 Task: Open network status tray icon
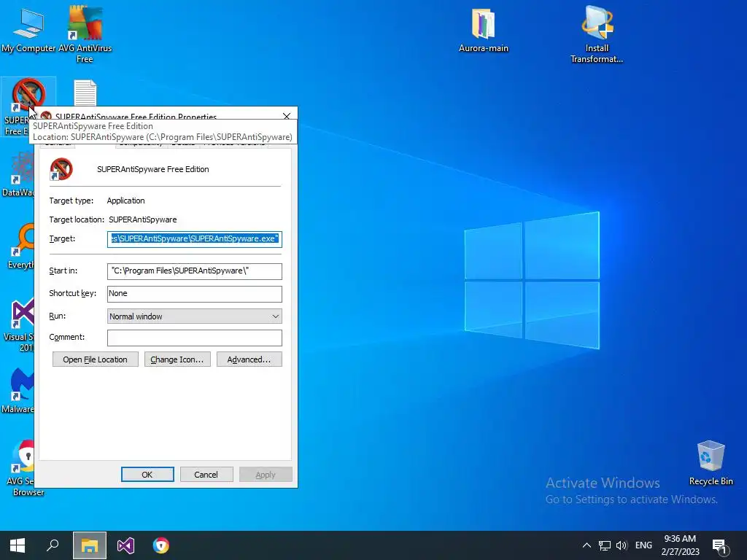click(605, 545)
